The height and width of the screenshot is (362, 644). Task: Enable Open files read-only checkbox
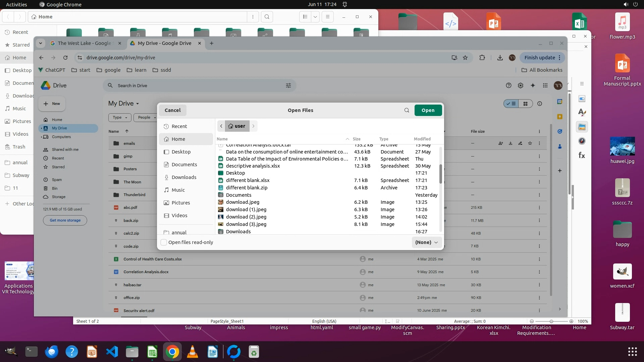[164, 242]
